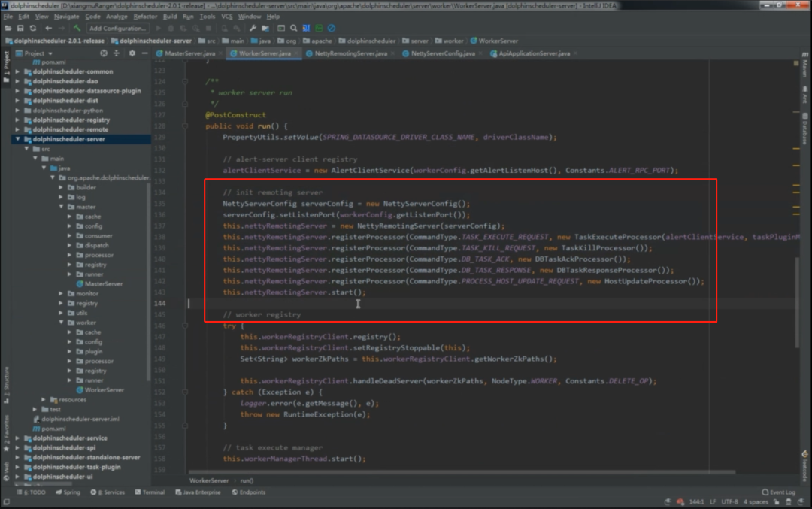Click the Search Everywhere magnifier icon
The width and height of the screenshot is (812, 509).
click(x=294, y=28)
